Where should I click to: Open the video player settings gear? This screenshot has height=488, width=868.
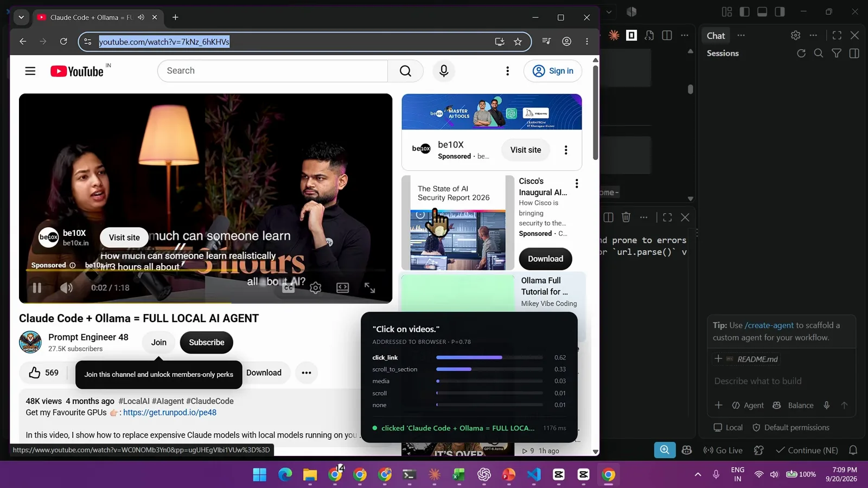tap(316, 288)
